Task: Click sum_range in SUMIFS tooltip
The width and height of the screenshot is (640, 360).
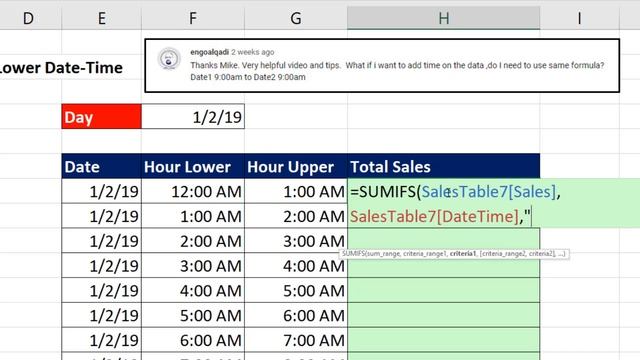Action: (384, 254)
